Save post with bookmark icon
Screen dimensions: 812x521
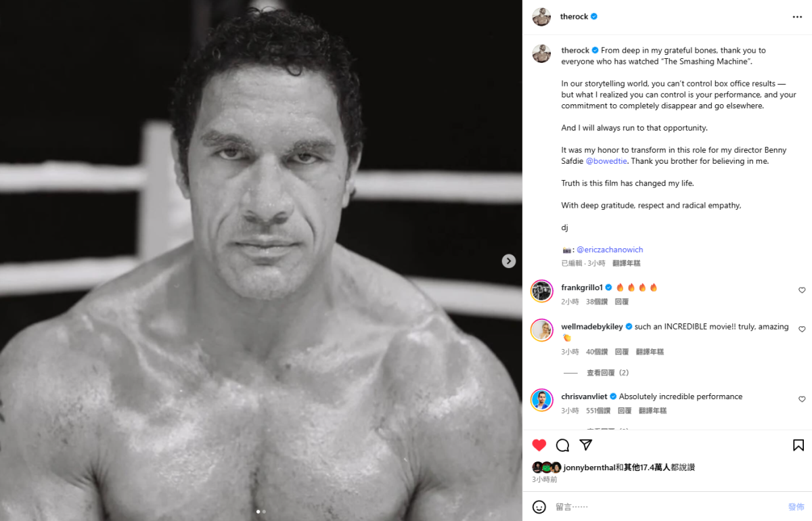(x=798, y=445)
